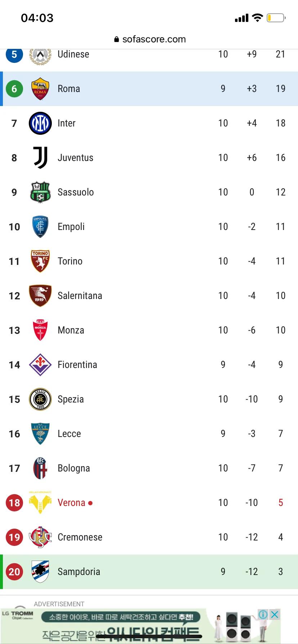Open Empoli team name link
This screenshot has width=298, height=644.
coord(71,227)
